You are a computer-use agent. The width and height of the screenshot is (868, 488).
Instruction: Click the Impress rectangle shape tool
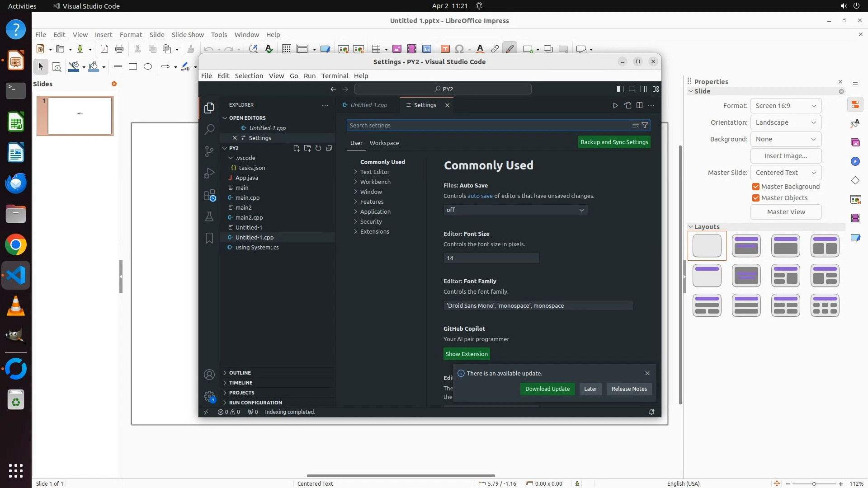click(x=132, y=67)
